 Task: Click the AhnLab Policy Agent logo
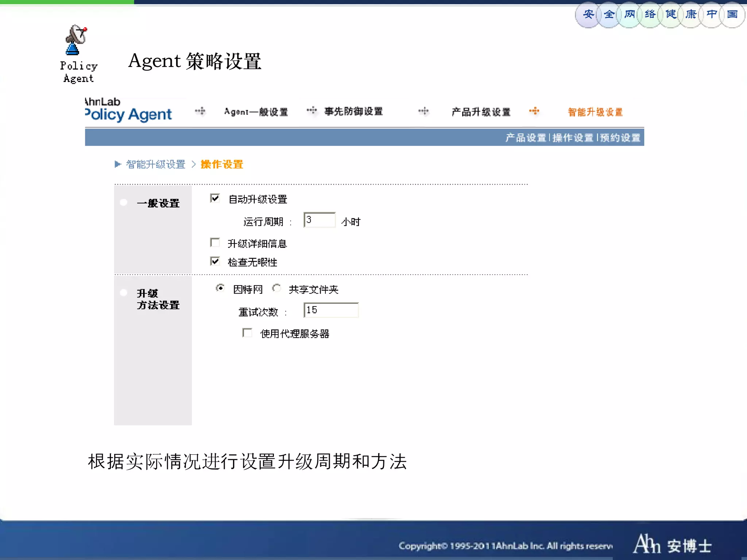click(x=128, y=109)
